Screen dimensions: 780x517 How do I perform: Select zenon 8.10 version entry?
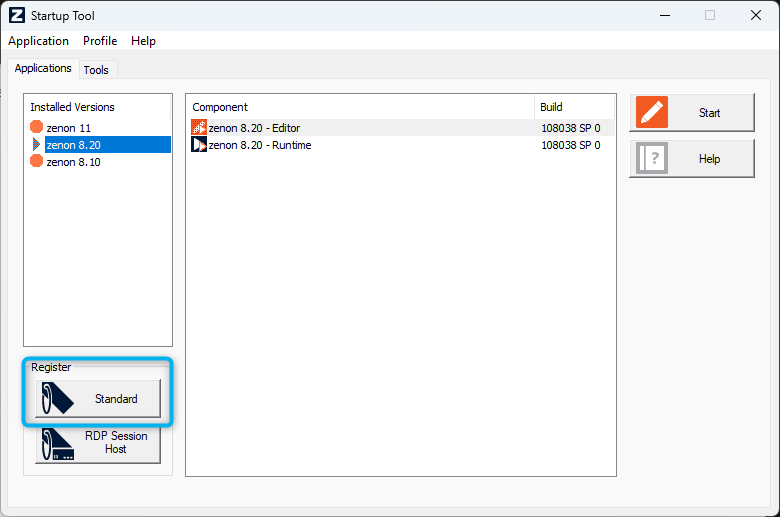click(73, 162)
